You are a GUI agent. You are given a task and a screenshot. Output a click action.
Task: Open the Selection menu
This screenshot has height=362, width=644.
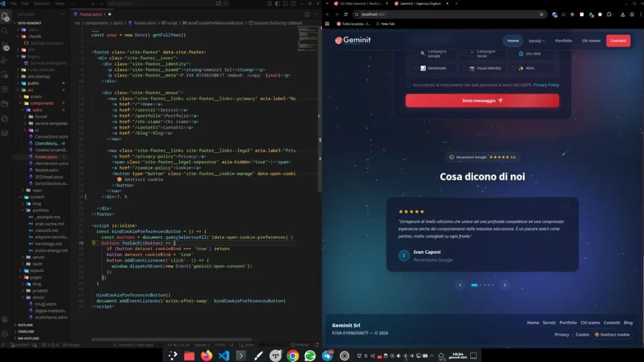(41, 3)
